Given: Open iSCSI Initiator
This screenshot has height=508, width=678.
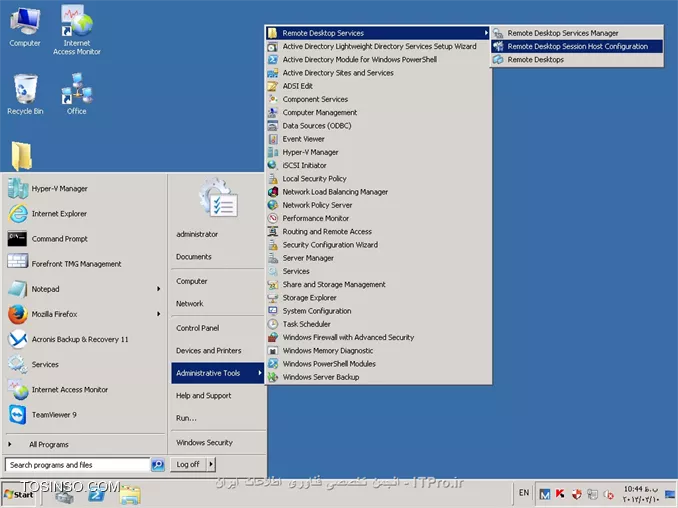Looking at the screenshot, I should (378, 165).
